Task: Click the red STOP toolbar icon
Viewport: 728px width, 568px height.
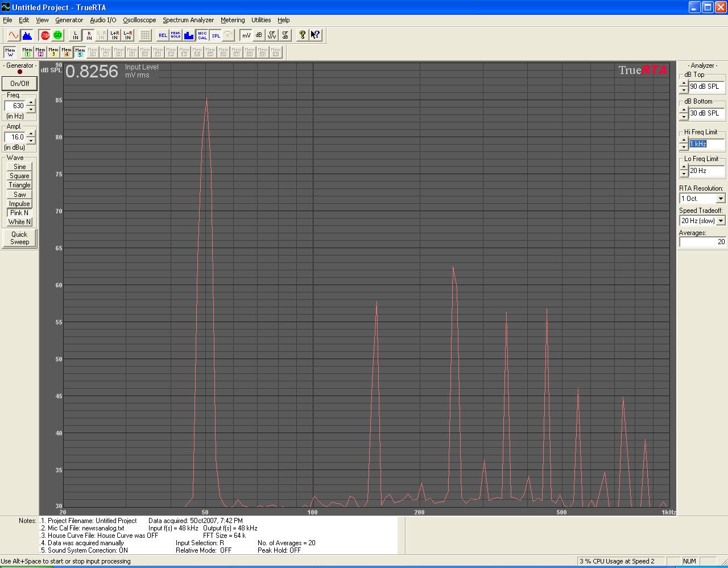Action: click(45, 35)
